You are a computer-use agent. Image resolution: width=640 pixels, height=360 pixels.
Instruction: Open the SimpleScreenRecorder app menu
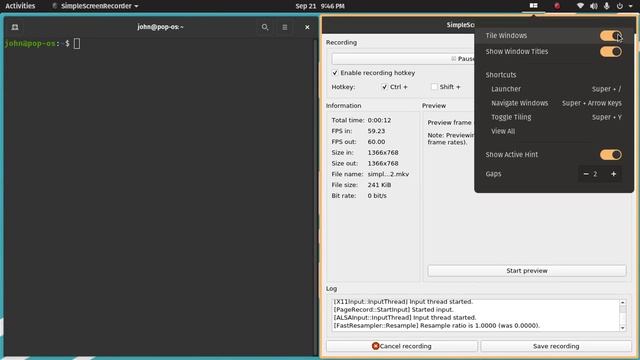pyautogui.click(x=95, y=6)
